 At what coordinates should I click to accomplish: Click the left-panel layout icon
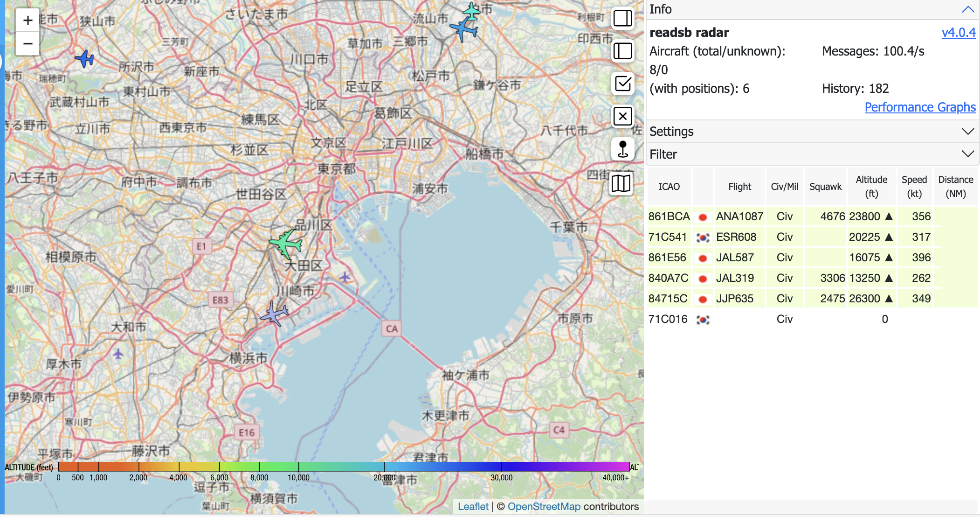tap(622, 51)
